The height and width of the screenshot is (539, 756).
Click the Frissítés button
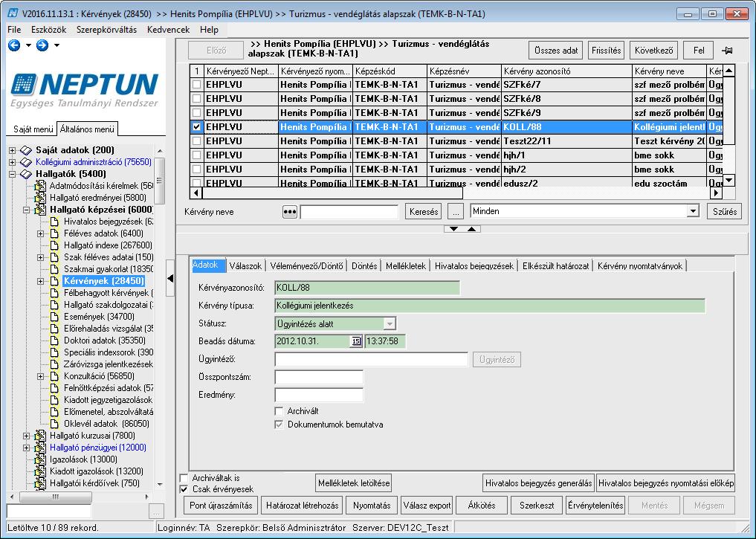tap(606, 50)
